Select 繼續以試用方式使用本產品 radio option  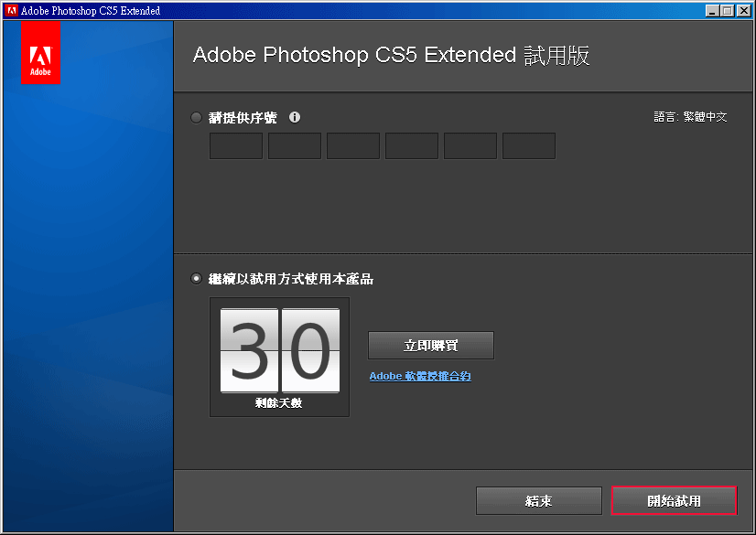[x=196, y=278]
